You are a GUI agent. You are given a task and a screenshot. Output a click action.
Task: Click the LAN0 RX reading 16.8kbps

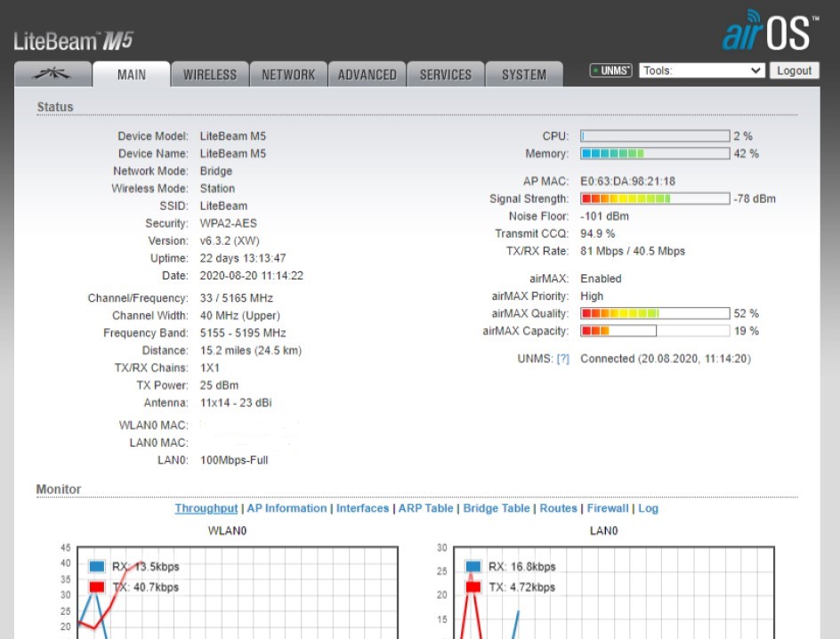(534, 566)
